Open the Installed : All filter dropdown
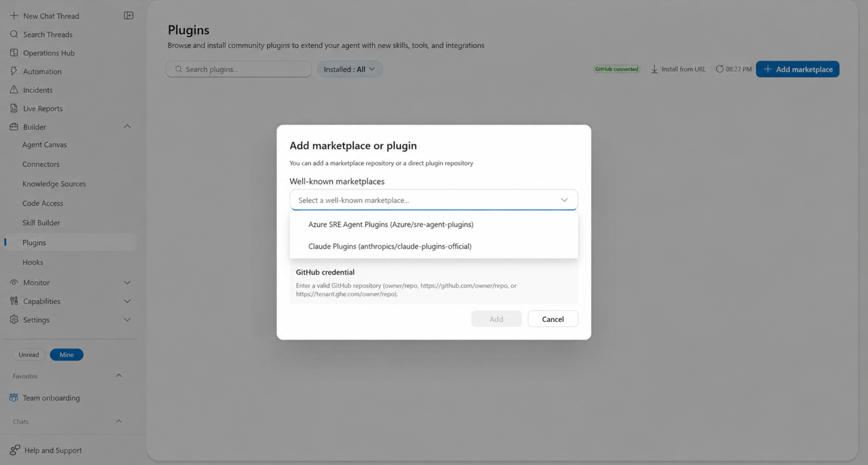The image size is (868, 465). tap(349, 69)
